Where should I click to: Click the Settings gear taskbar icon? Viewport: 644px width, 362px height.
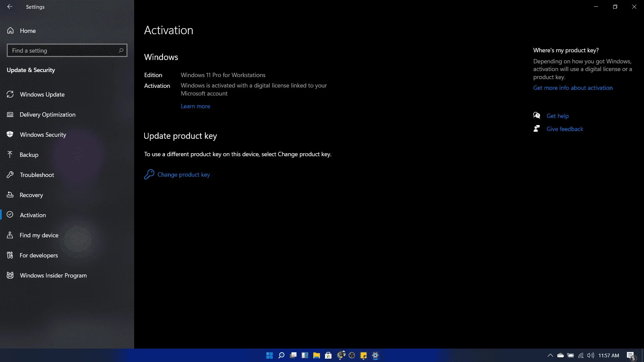click(x=375, y=355)
